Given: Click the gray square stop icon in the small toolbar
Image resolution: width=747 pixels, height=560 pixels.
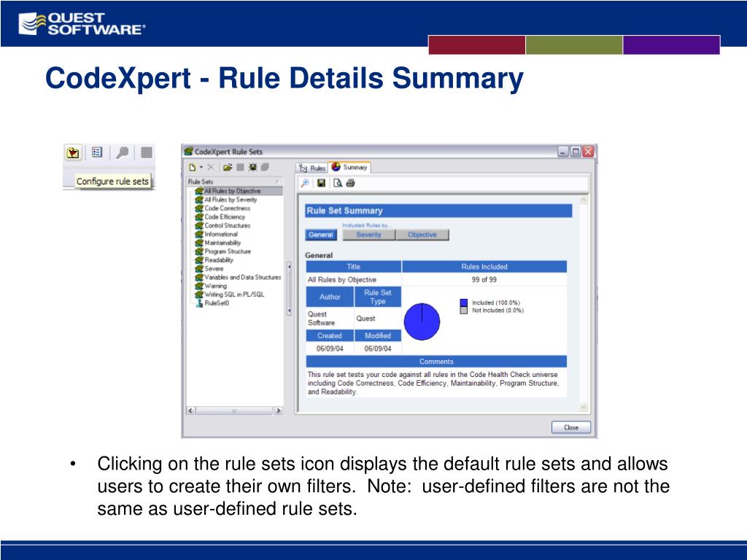Looking at the screenshot, I should pos(146,152).
